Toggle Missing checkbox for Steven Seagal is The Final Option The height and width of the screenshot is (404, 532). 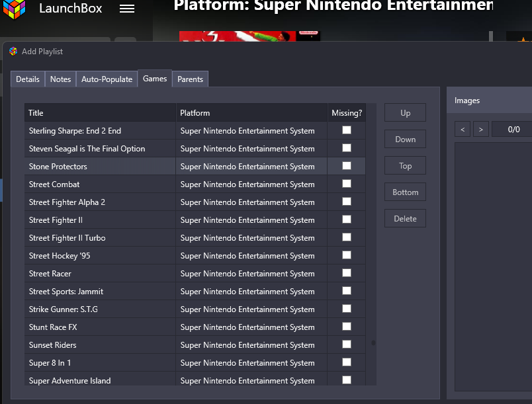tap(347, 148)
